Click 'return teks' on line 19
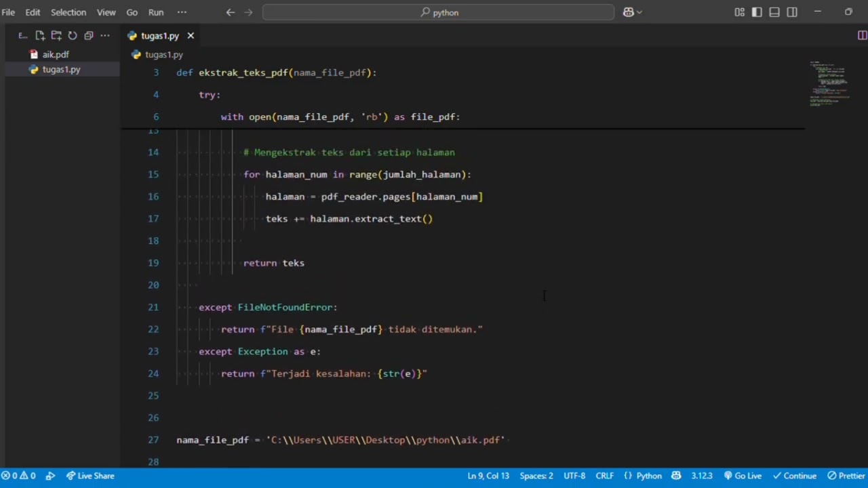 [274, 263]
